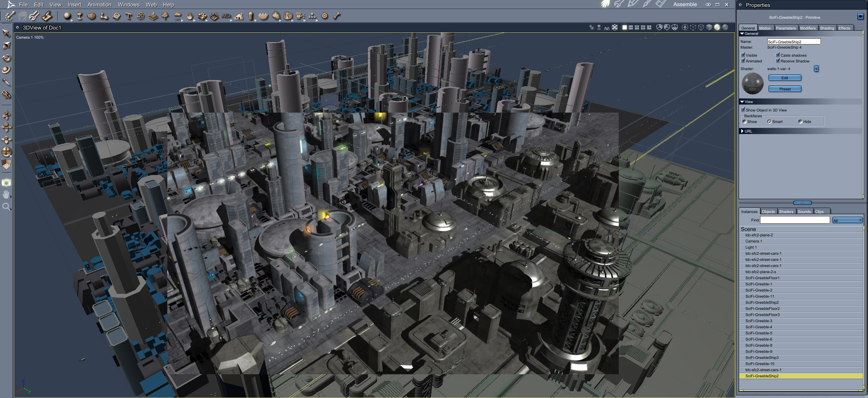Open the Sounds tab
The height and width of the screenshot is (398, 868).
(x=804, y=211)
